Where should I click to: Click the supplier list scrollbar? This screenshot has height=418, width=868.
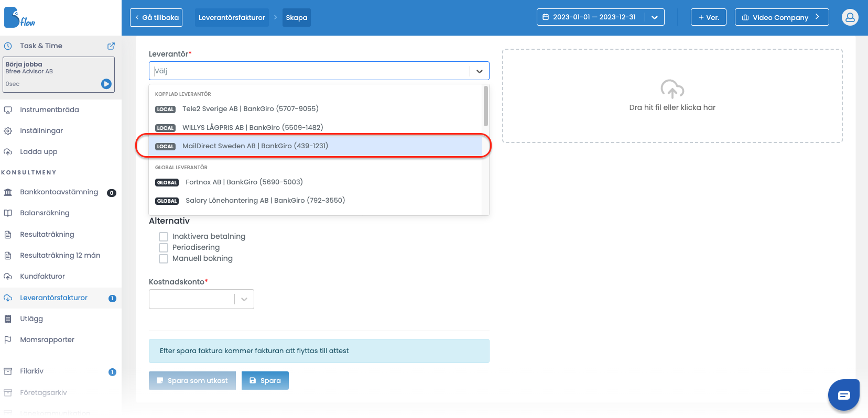486,106
